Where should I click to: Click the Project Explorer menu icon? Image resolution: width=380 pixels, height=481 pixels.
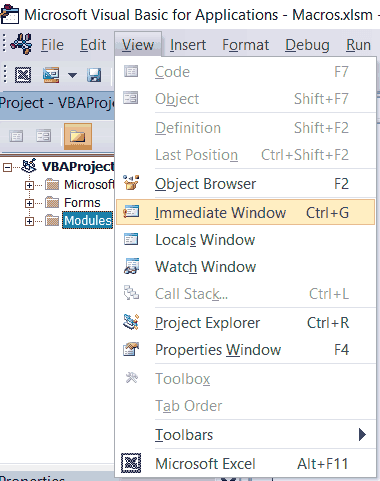(131, 322)
